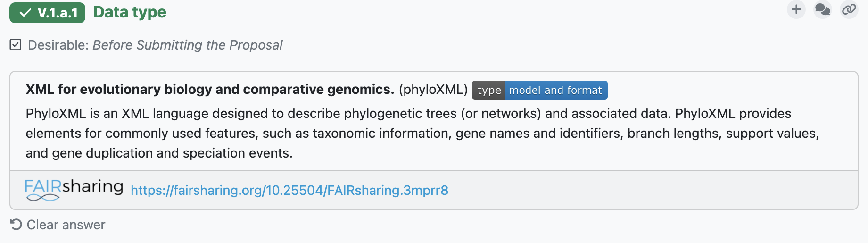868x243 pixels.
Task: Open the comments speech bubbles icon
Action: (x=823, y=9)
